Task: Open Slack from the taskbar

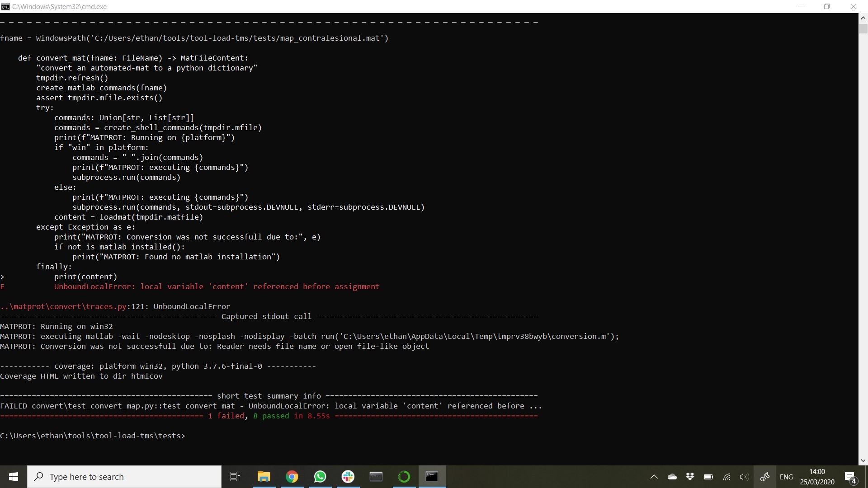Action: (348, 477)
